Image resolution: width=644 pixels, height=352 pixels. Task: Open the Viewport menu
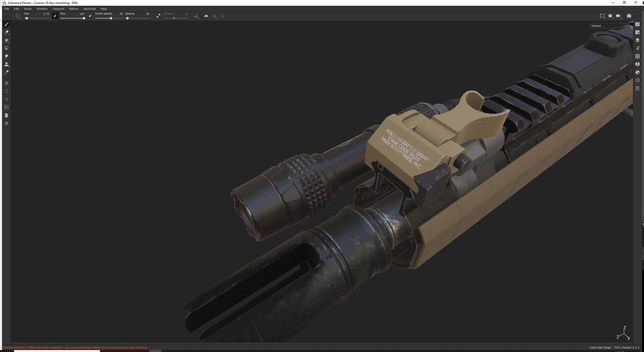pyautogui.click(x=58, y=8)
